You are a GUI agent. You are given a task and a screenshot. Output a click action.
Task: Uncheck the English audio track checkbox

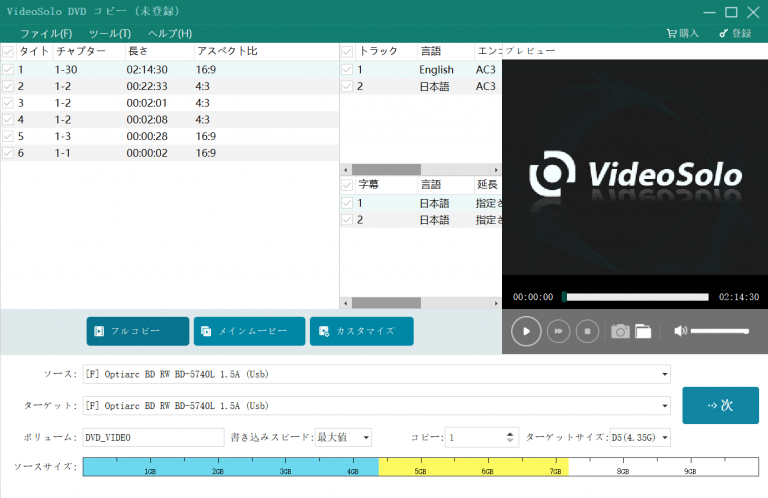tap(348, 70)
